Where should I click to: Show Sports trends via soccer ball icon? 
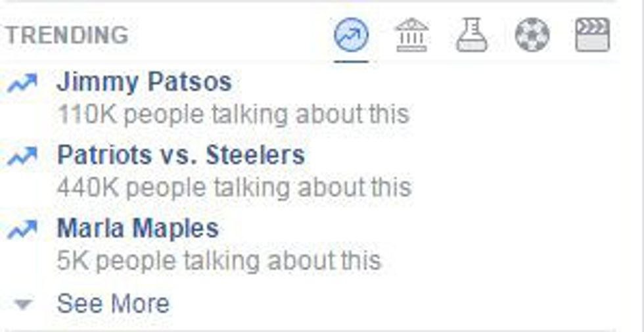(532, 35)
